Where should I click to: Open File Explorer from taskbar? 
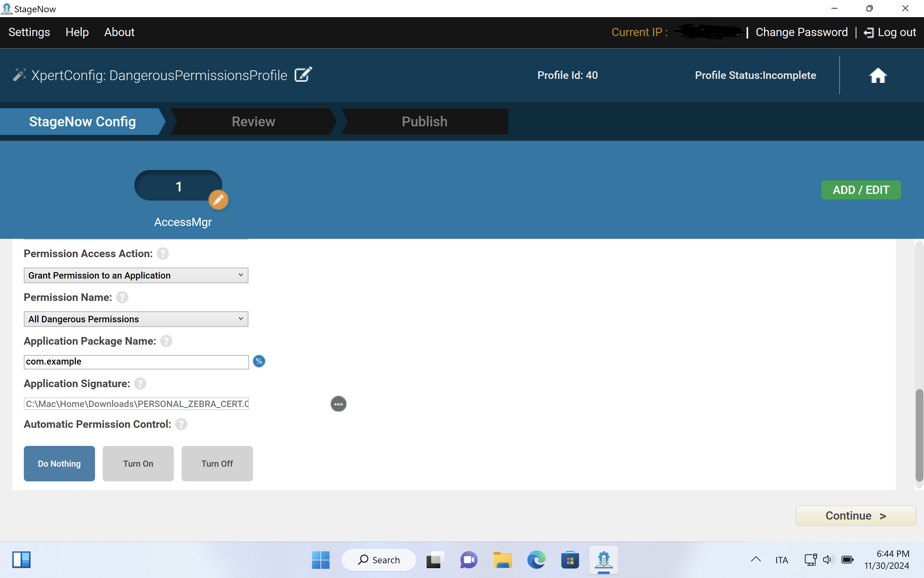click(502, 560)
